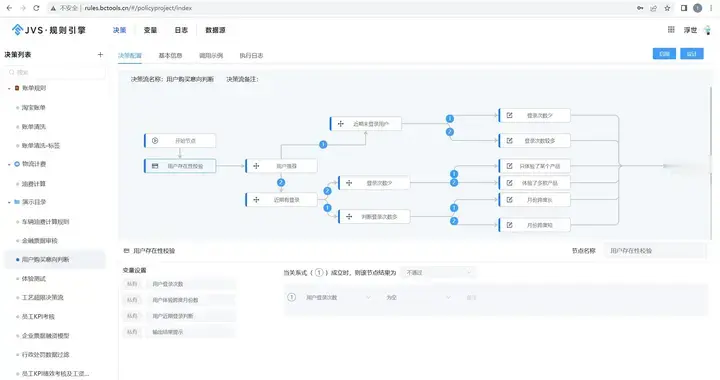Click the branch icon on 近期未登录用户 node
Screen dimensions: 720x380
point(340,124)
